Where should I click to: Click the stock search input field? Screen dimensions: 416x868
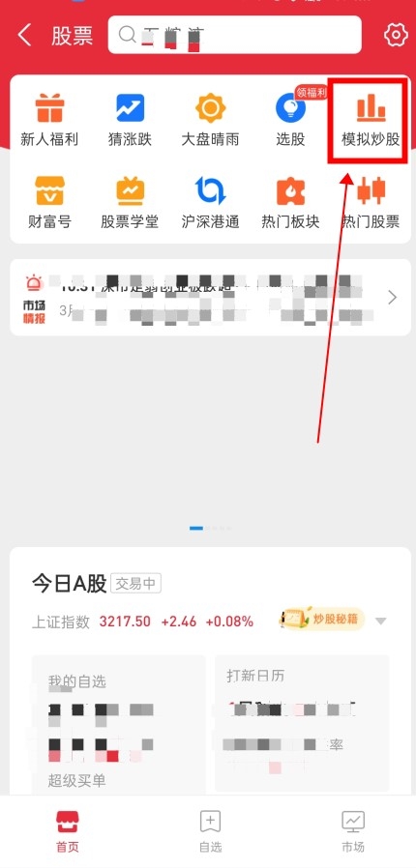(x=234, y=35)
